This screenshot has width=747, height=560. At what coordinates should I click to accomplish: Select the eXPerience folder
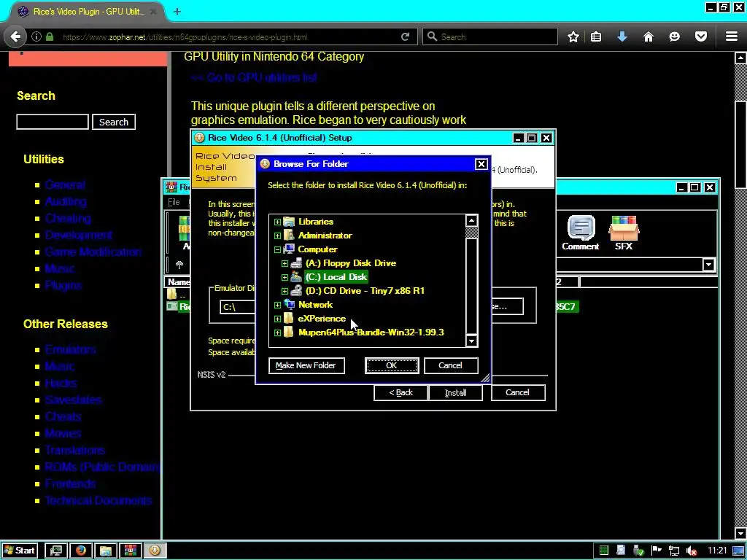[322, 318]
